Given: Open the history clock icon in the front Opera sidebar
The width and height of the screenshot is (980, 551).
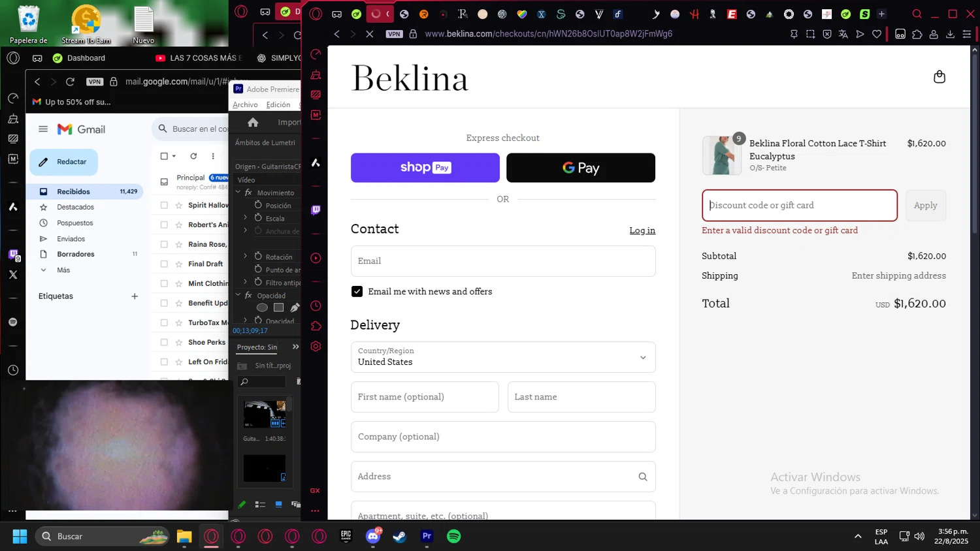Looking at the screenshot, I should pyautogui.click(x=316, y=306).
